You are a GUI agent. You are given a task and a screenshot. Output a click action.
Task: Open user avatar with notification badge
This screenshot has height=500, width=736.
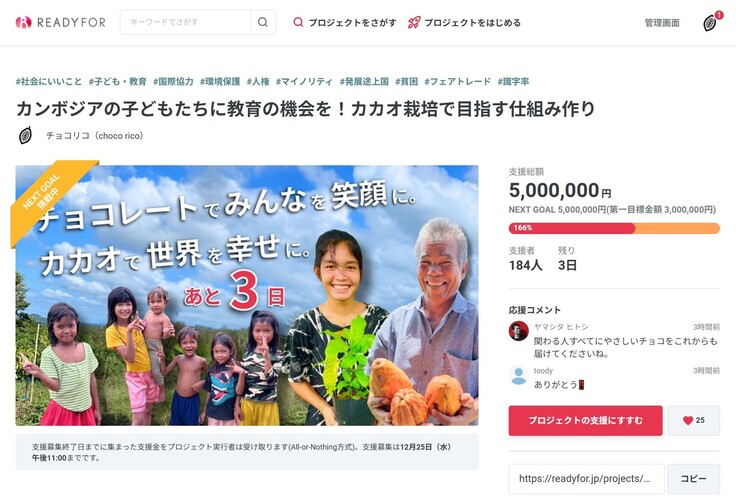[710, 23]
